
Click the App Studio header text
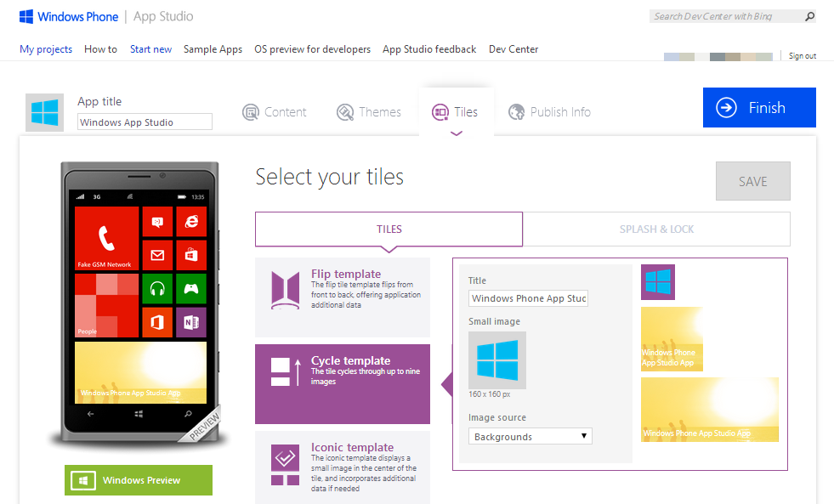(162, 16)
